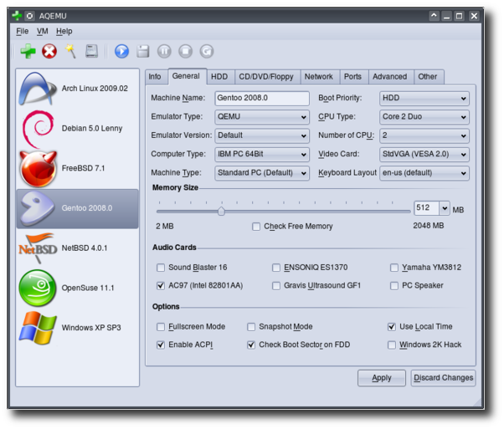Screen dimensions: 504x429
Task: Open the Video Card dropdown
Action: point(424,154)
